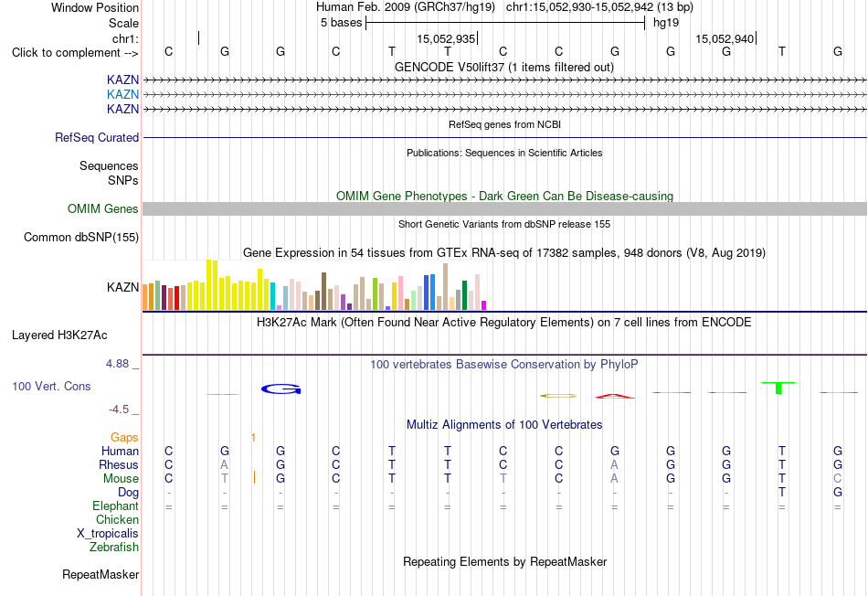Click the OMIM Gene Phenotypes green title
The height and width of the screenshot is (596, 868).
504,197
